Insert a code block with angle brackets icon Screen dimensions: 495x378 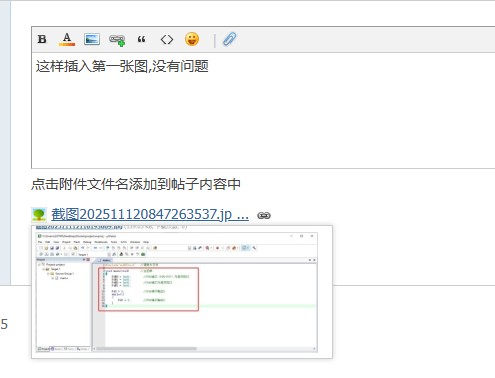click(x=167, y=39)
